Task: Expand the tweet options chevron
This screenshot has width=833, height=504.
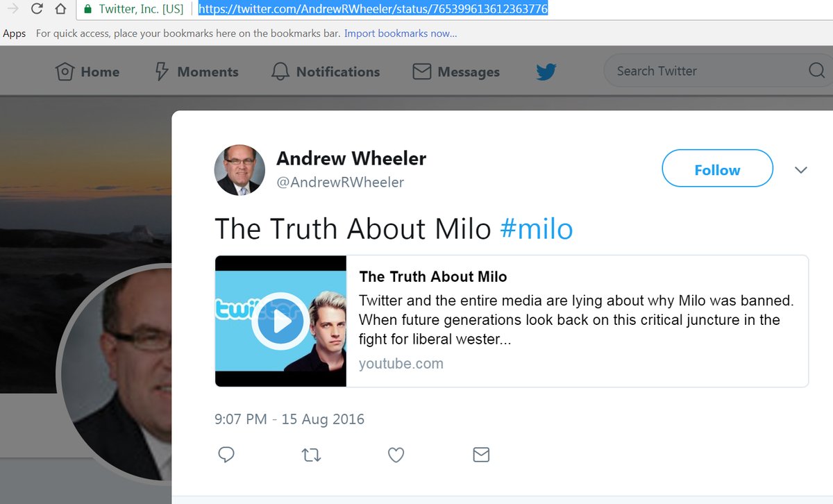Action: [801, 169]
